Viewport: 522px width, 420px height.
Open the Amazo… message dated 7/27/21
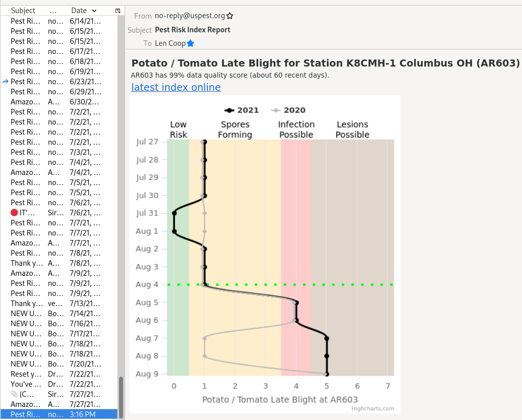point(59,404)
